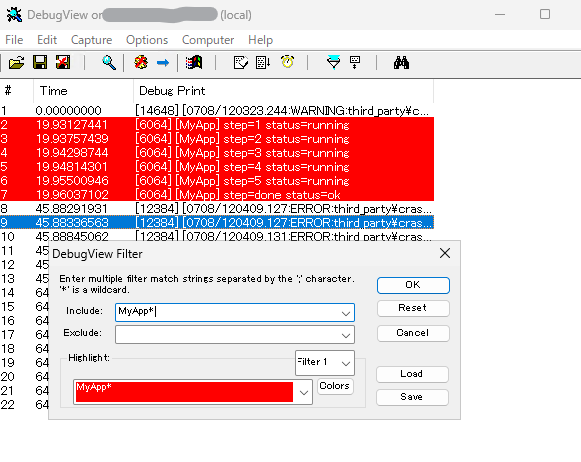The width and height of the screenshot is (581, 462).
Task: Open the Filter 1 highlight selector dropdown
Action: [x=325, y=363]
